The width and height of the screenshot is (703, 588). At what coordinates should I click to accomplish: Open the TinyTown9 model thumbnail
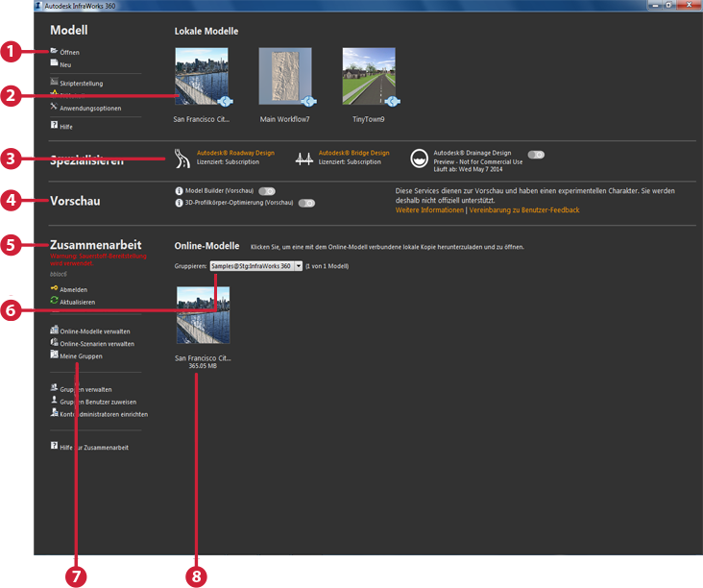tap(369, 76)
